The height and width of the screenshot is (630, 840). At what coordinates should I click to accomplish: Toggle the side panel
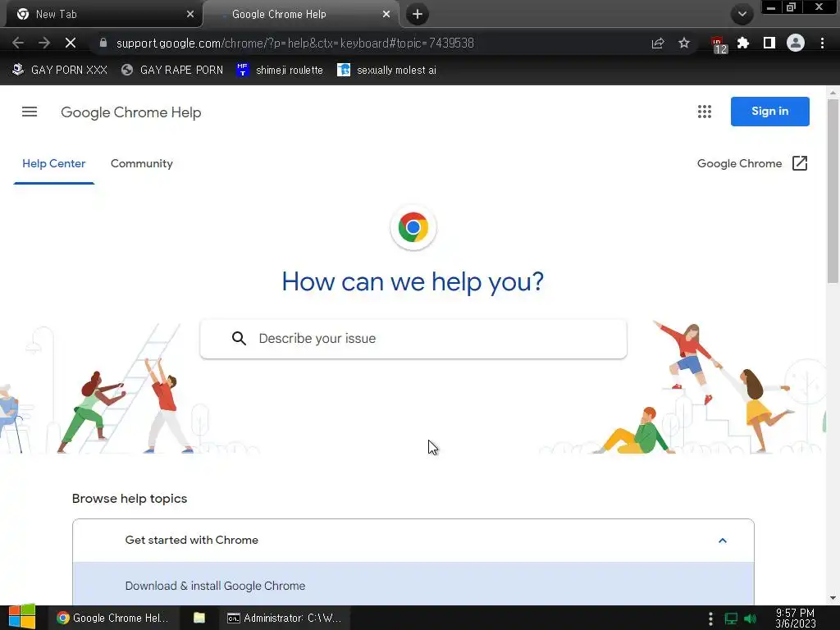pyautogui.click(x=769, y=43)
